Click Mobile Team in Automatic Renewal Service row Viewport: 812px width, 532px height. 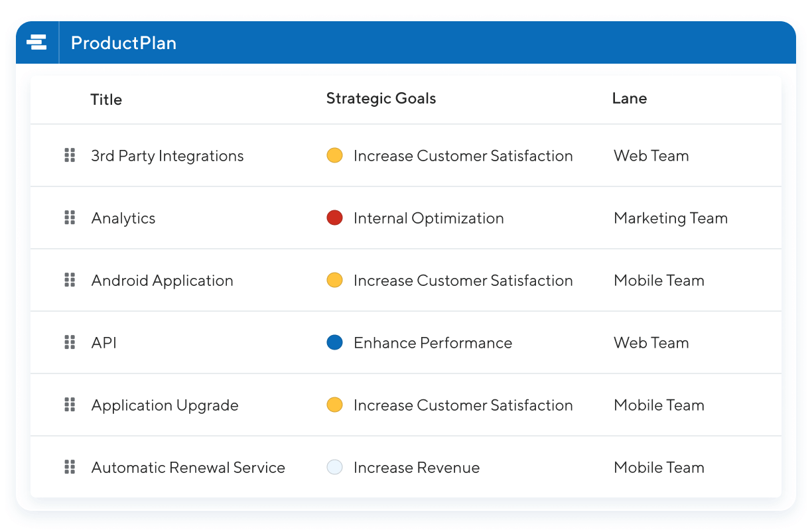point(659,468)
